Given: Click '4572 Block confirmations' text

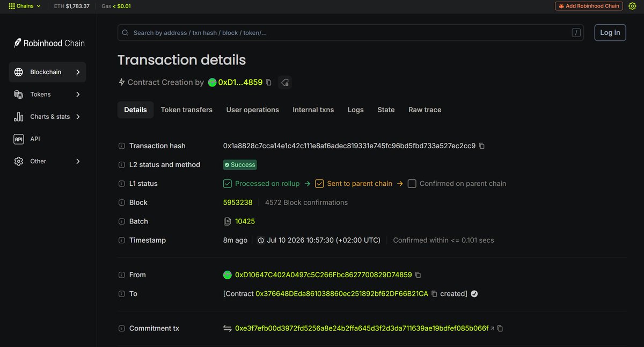Looking at the screenshot, I should pos(306,203).
